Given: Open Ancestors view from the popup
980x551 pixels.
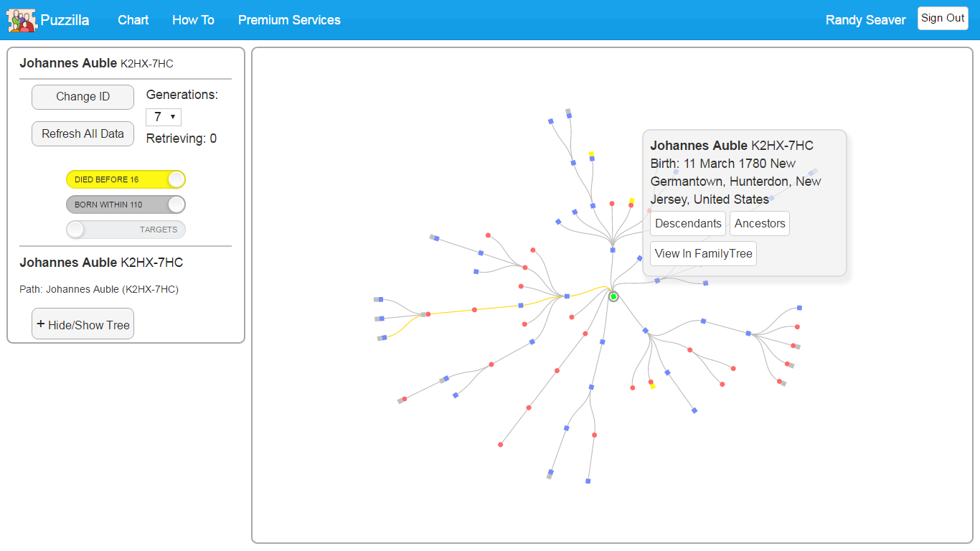Looking at the screenshot, I should click(759, 223).
